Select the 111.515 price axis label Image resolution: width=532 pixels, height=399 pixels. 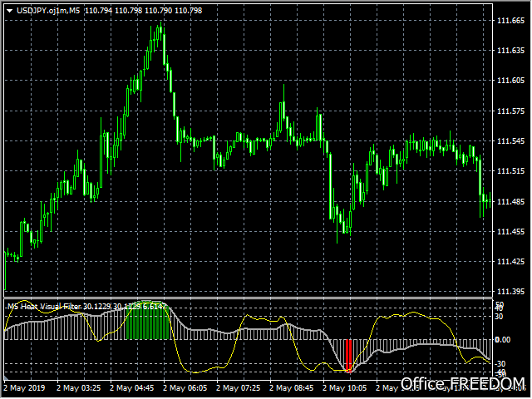[510, 171]
